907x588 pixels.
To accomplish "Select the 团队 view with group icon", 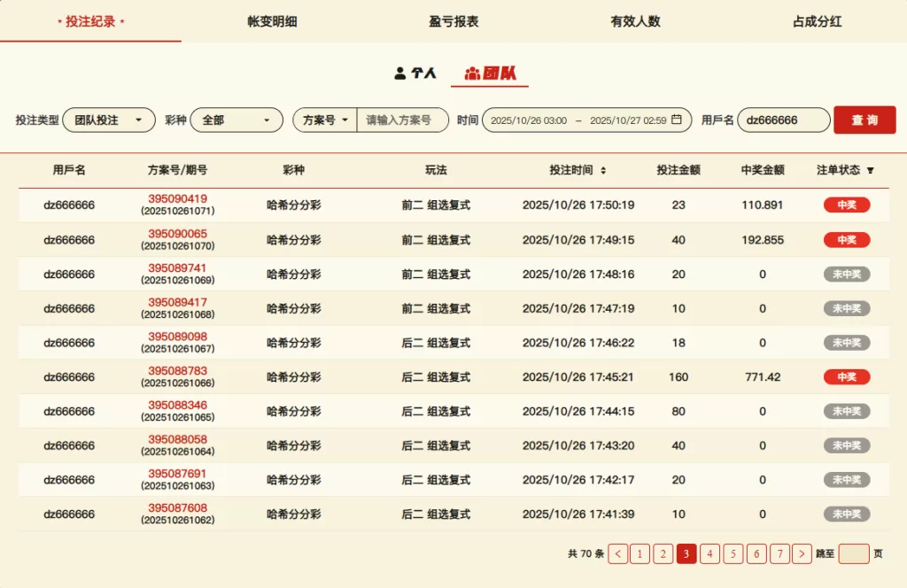I will 490,73.
